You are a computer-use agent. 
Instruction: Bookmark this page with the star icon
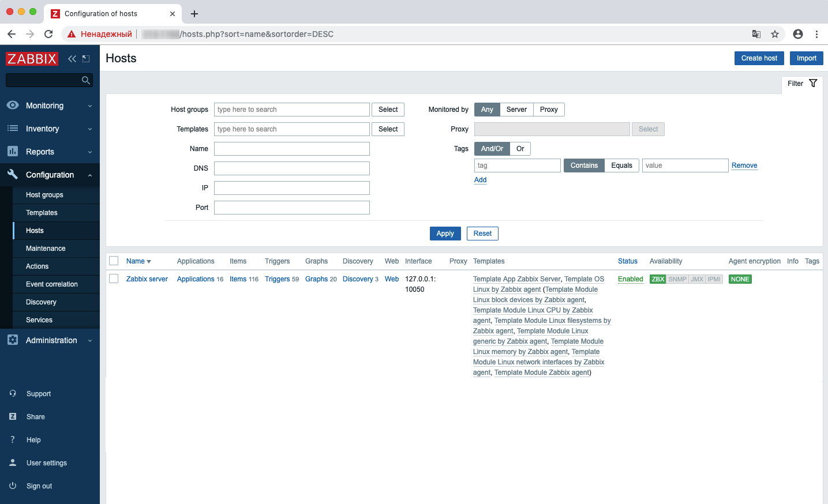tap(775, 34)
